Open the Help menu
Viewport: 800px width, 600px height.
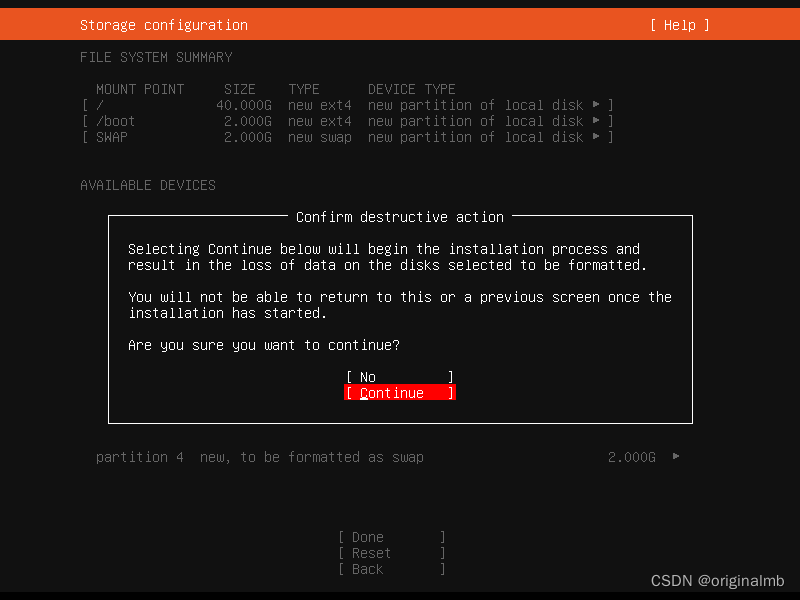(x=678, y=24)
